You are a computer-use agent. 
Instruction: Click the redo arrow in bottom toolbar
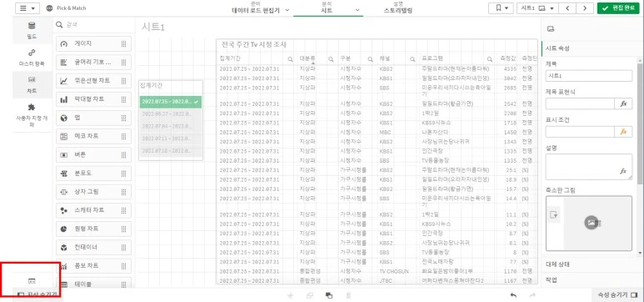point(532,295)
